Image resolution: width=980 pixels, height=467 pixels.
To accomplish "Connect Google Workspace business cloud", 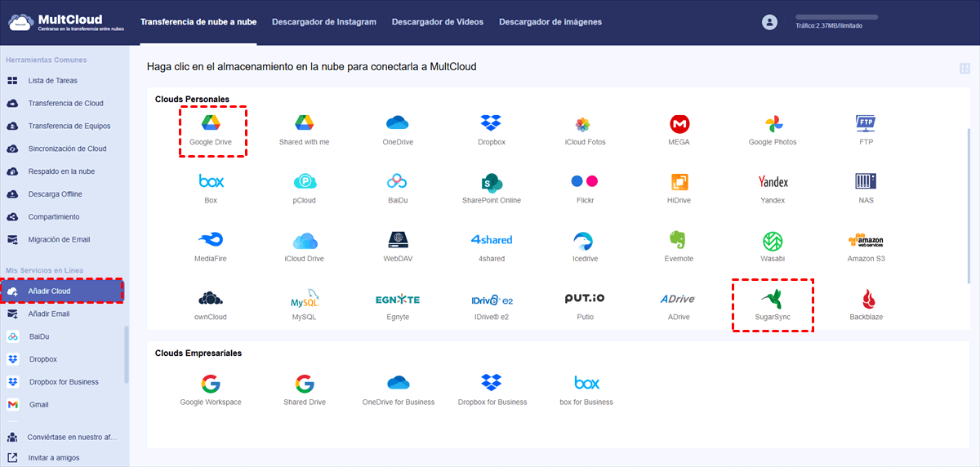I will (211, 391).
